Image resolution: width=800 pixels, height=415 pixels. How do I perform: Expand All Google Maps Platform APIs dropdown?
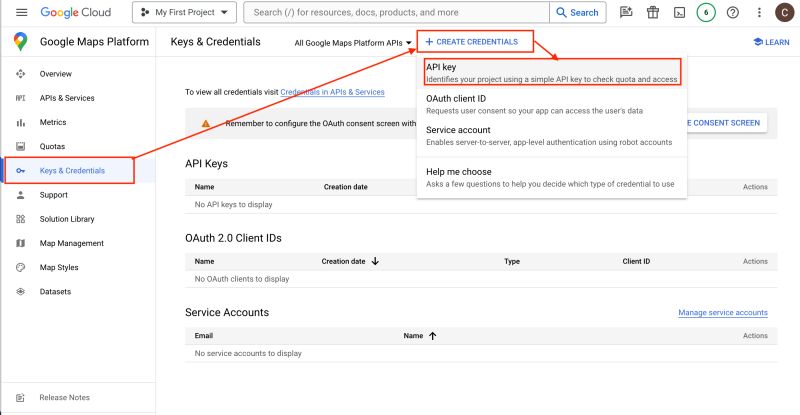coord(353,43)
